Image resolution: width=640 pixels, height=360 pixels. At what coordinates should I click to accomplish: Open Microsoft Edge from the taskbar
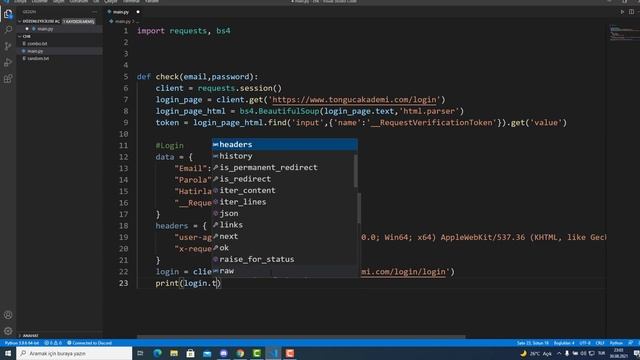[x=158, y=353]
